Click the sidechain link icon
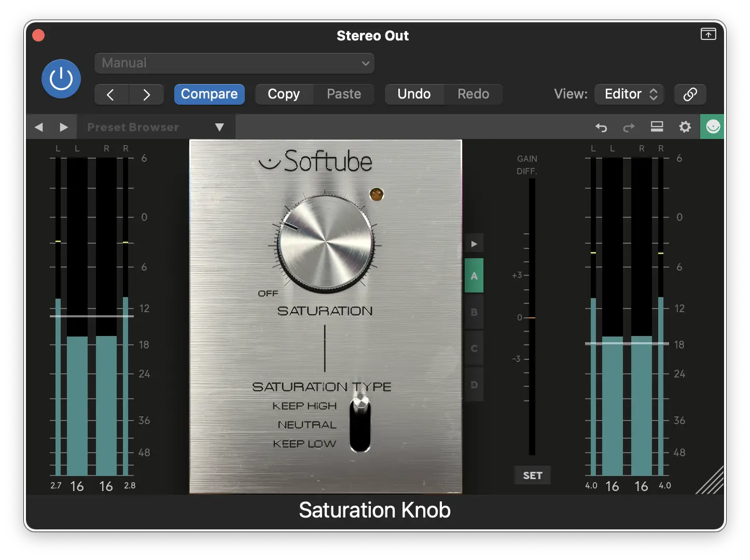 pyautogui.click(x=690, y=94)
